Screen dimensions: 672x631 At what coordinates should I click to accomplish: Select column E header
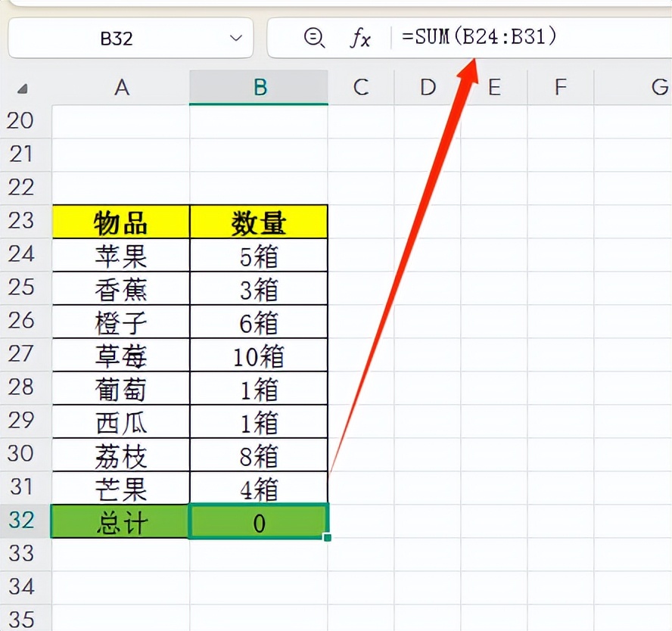494,88
